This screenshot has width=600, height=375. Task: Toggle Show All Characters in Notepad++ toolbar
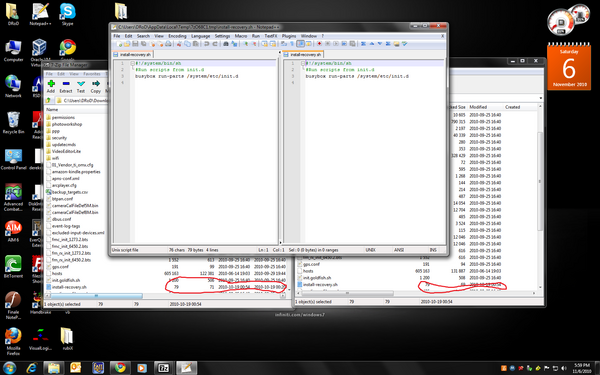coord(292,44)
